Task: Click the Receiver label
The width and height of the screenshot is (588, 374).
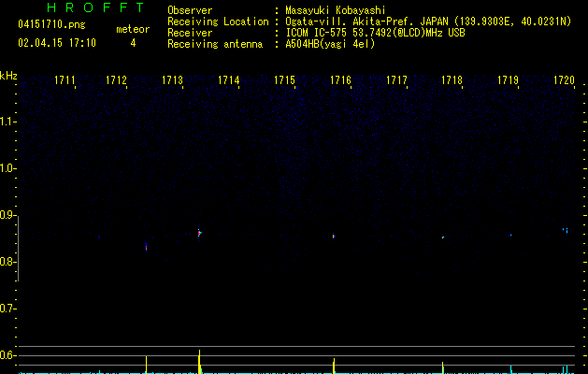Action: coord(190,33)
